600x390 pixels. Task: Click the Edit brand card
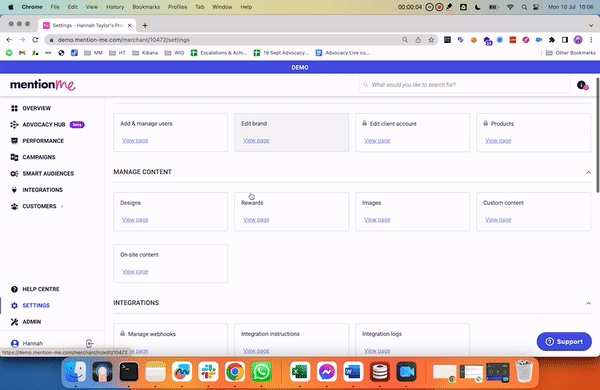[x=291, y=132]
